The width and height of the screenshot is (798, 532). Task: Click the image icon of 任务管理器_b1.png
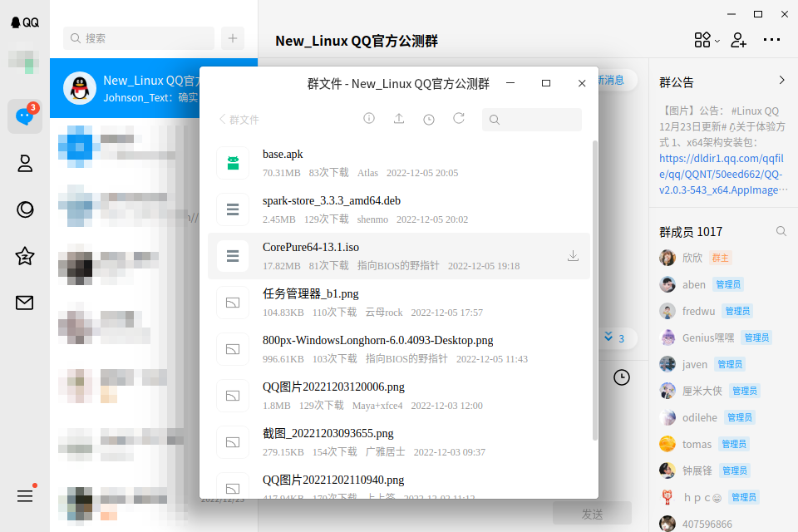(233, 303)
